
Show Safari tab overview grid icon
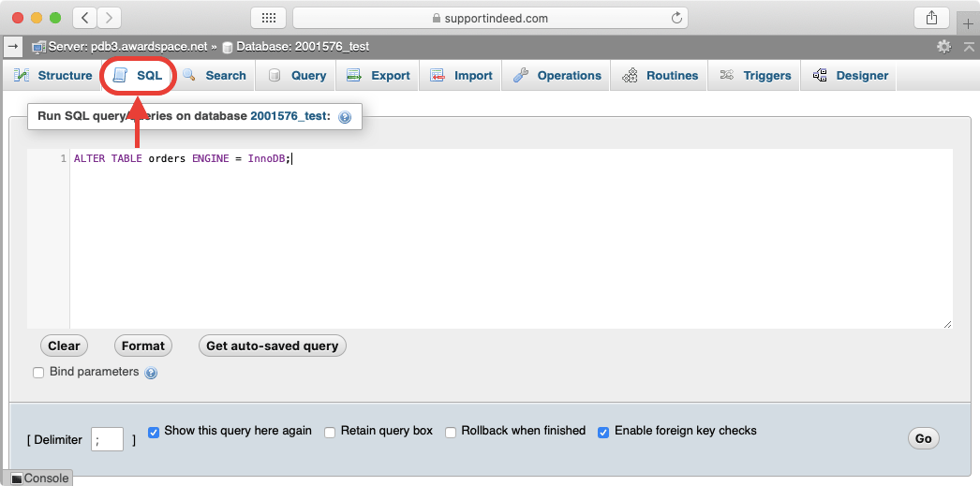tap(268, 18)
